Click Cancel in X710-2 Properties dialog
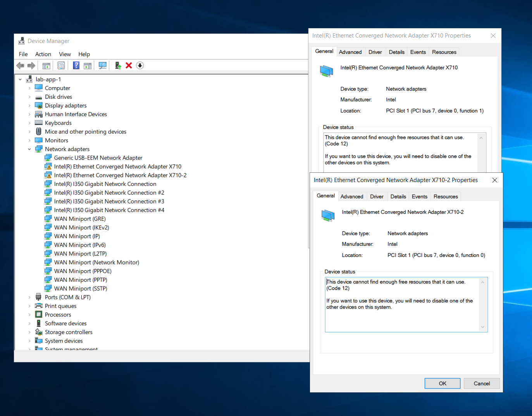The image size is (532, 416). pos(482,383)
